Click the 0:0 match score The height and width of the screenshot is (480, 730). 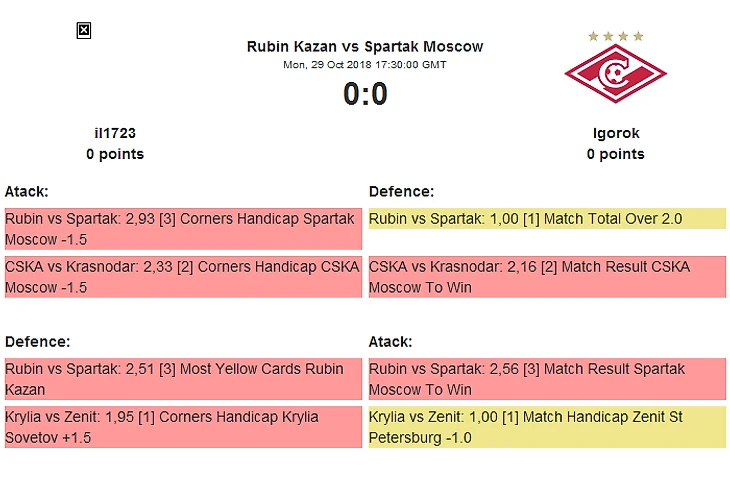(x=365, y=94)
